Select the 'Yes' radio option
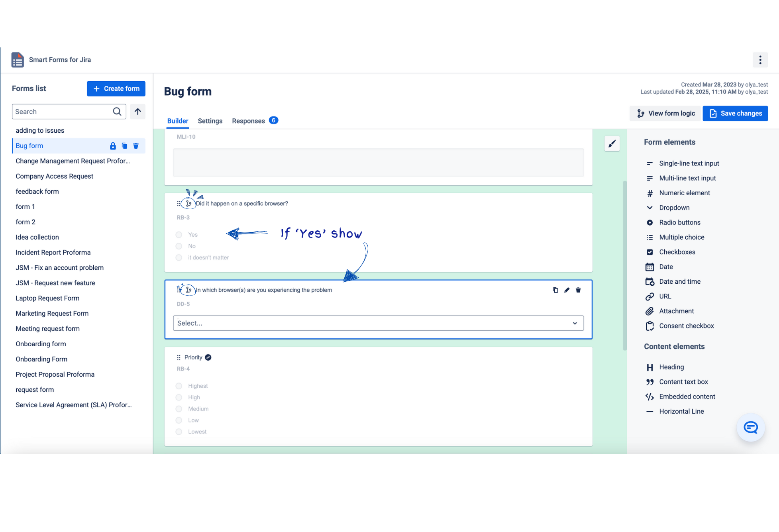This screenshot has height=532, width=779. click(x=179, y=235)
